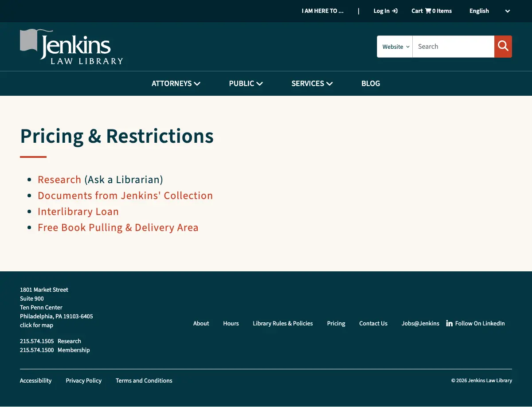The image size is (532, 407).
Task: Open the Research link
Action: pyautogui.click(x=59, y=180)
